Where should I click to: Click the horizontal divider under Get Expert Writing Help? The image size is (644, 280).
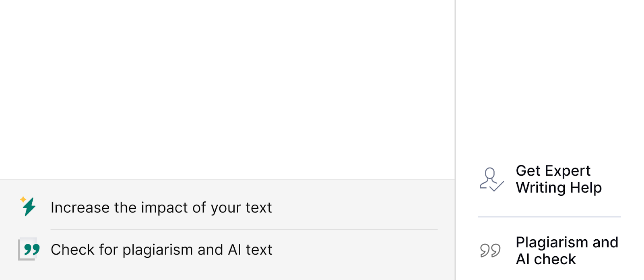click(549, 217)
